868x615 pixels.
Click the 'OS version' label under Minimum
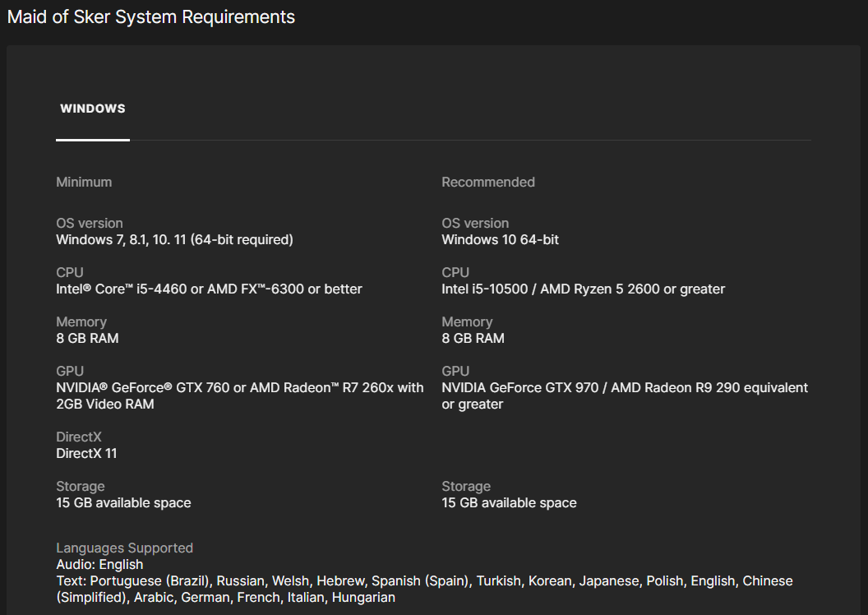[89, 223]
